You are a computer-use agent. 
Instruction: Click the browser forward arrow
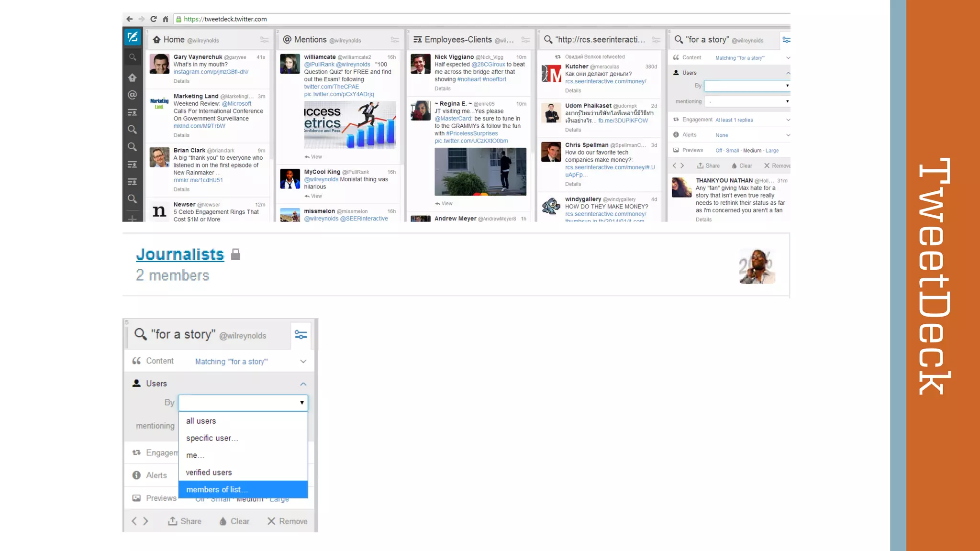pyautogui.click(x=142, y=19)
